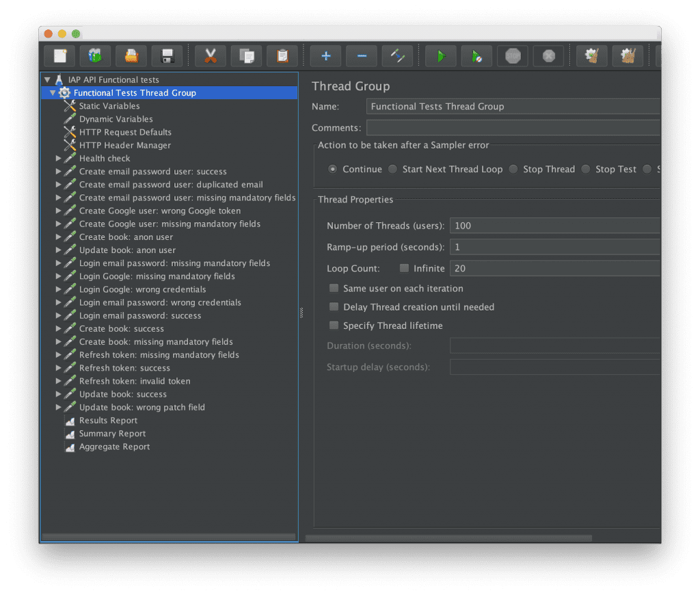Enable Delay Thread creation until needed
700x595 pixels.
point(334,306)
